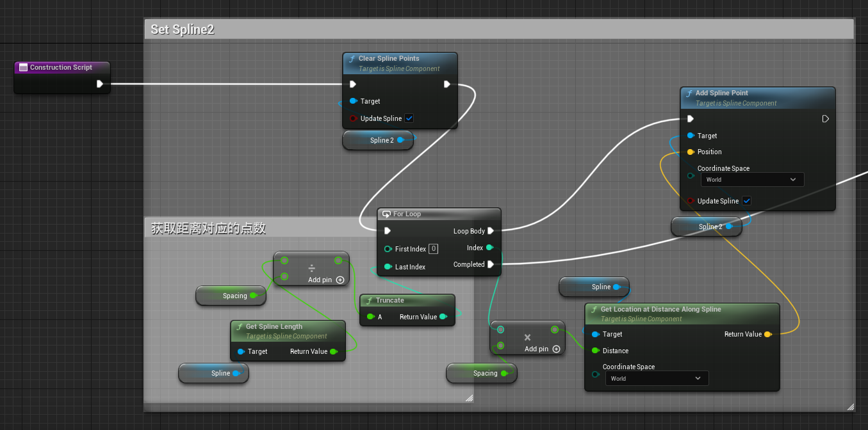Click Add pin on the divide node
868x430 pixels.
(x=326, y=280)
